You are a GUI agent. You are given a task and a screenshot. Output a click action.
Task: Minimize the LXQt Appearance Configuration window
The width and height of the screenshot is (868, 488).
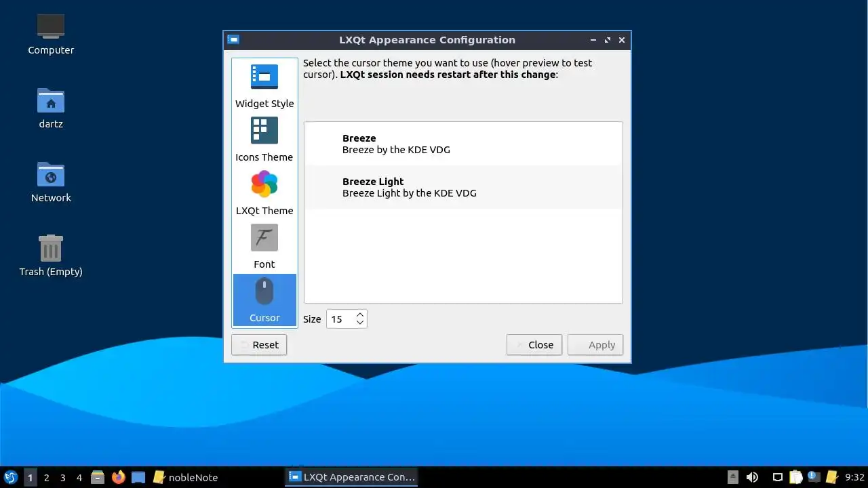pyautogui.click(x=593, y=40)
